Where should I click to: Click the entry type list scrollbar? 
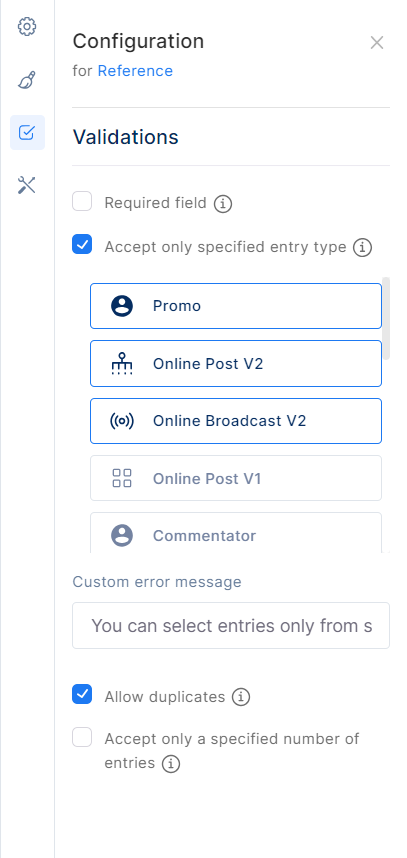[386, 318]
